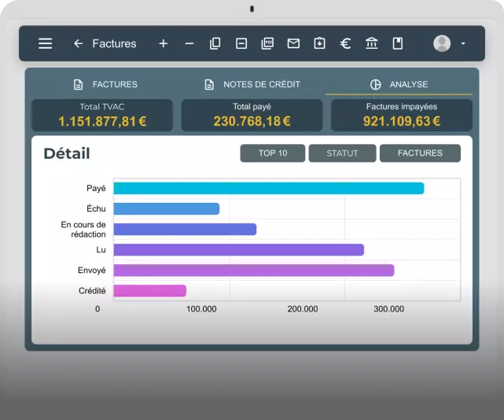Screen dimensions: 504x420
Task: Click the square minus box icon
Action: click(x=241, y=43)
